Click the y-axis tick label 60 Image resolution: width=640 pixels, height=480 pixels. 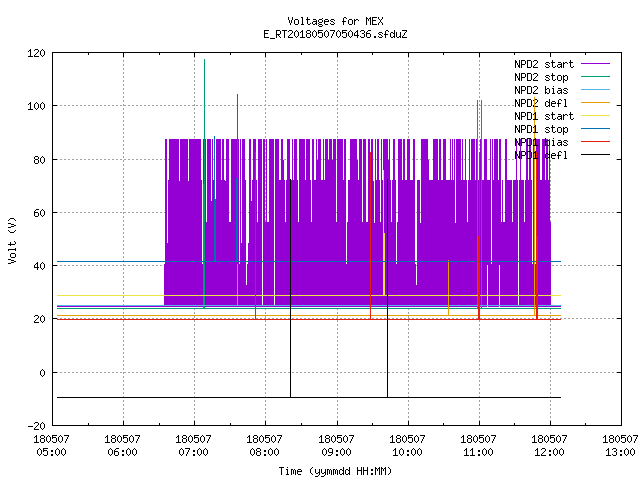tap(39, 213)
